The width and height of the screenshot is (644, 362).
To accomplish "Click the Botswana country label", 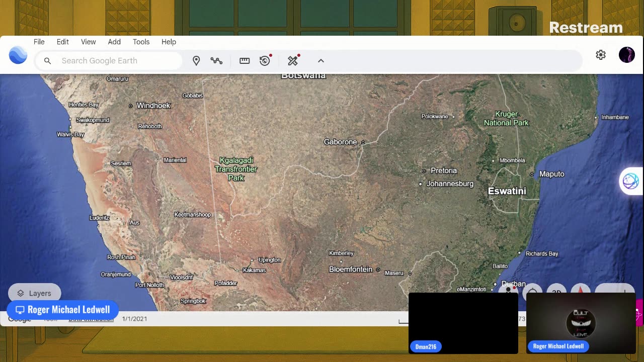I will [x=303, y=76].
